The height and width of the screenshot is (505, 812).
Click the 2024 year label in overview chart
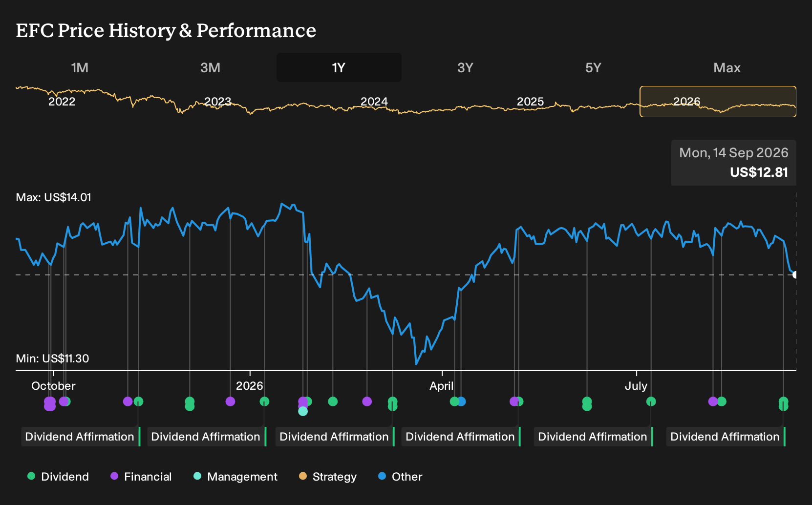pos(374,102)
